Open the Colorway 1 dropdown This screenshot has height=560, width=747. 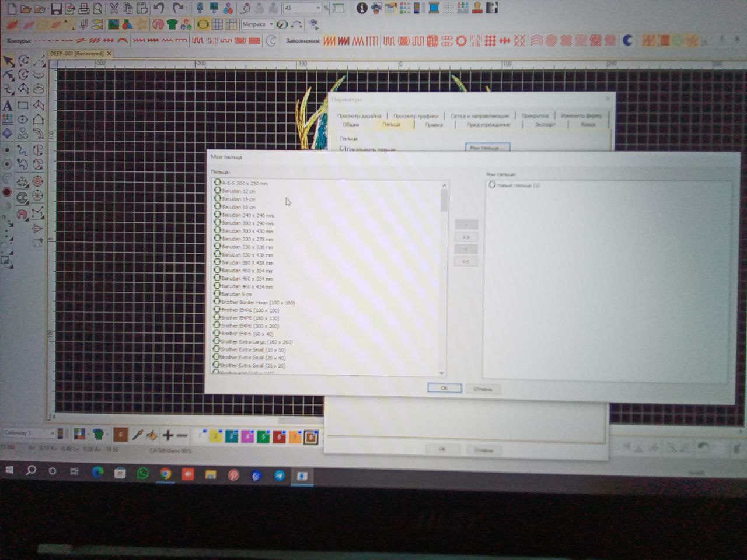click(29, 433)
